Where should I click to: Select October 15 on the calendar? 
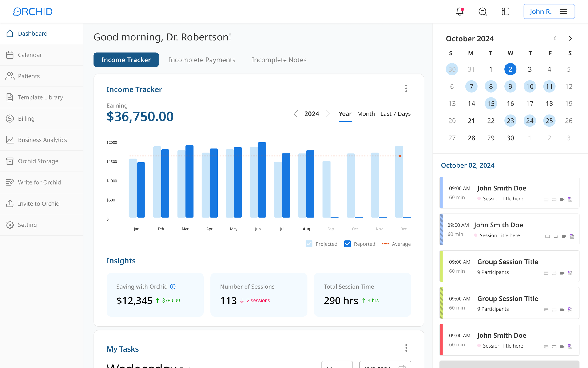coord(491,104)
